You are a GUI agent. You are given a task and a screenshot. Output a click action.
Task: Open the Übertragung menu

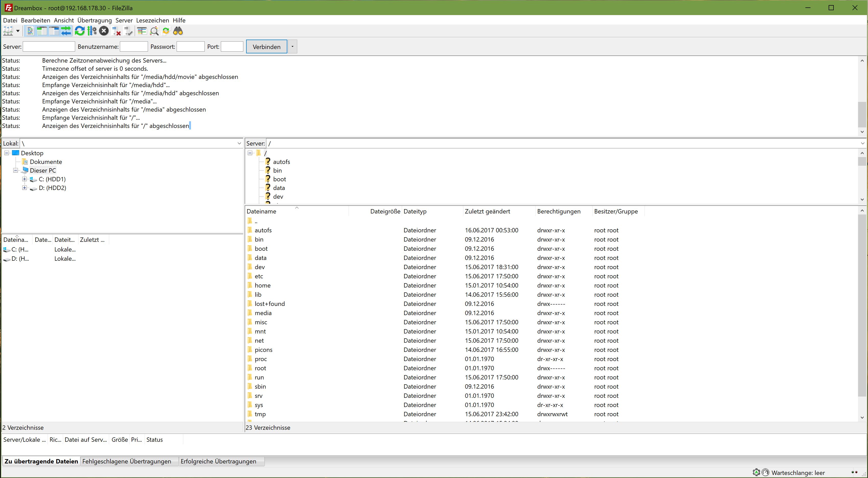[94, 20]
